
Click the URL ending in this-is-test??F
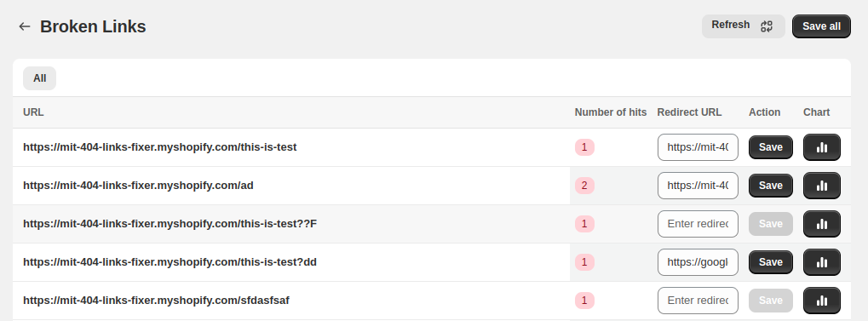click(170, 224)
